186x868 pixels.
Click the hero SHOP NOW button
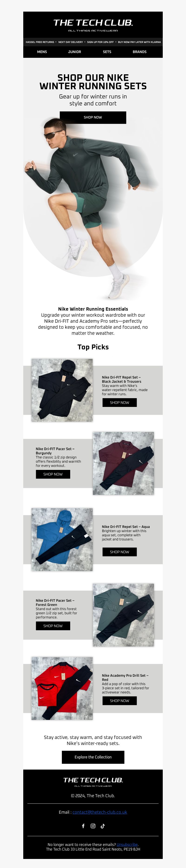pos(93,117)
